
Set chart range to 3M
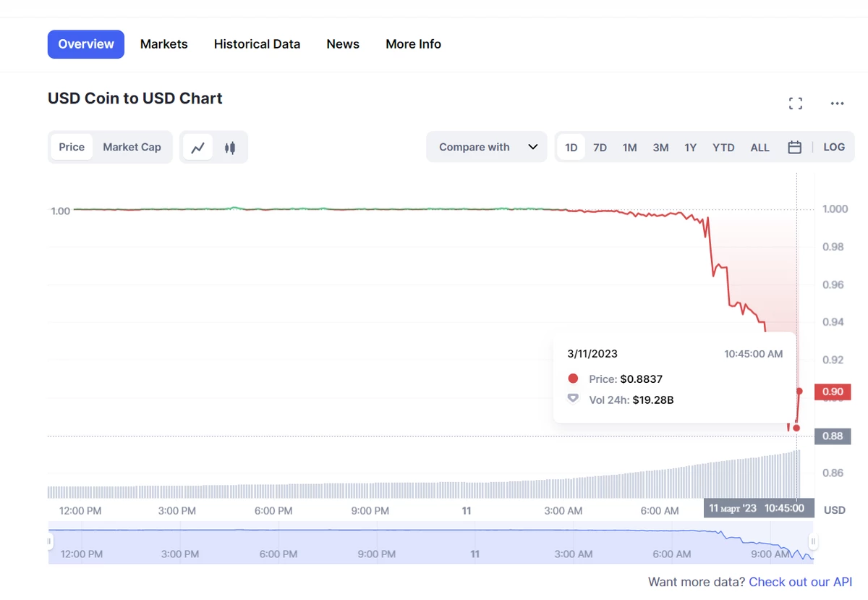point(660,148)
